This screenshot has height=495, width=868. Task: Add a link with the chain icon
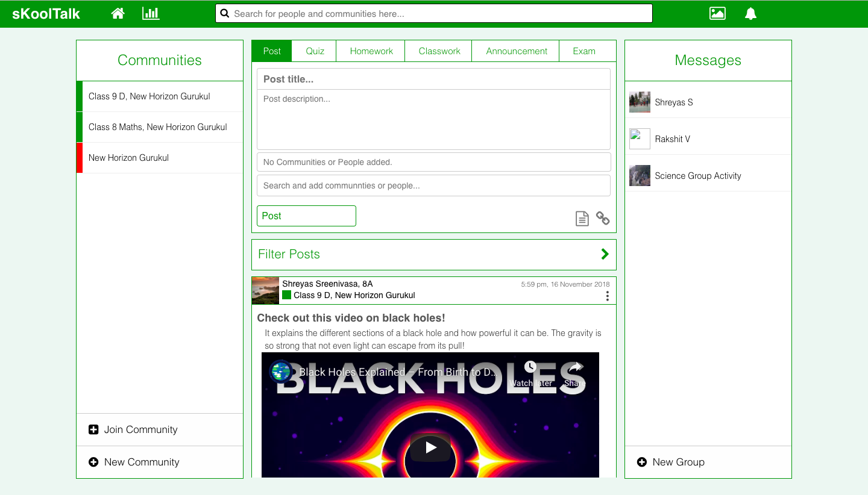coord(603,218)
